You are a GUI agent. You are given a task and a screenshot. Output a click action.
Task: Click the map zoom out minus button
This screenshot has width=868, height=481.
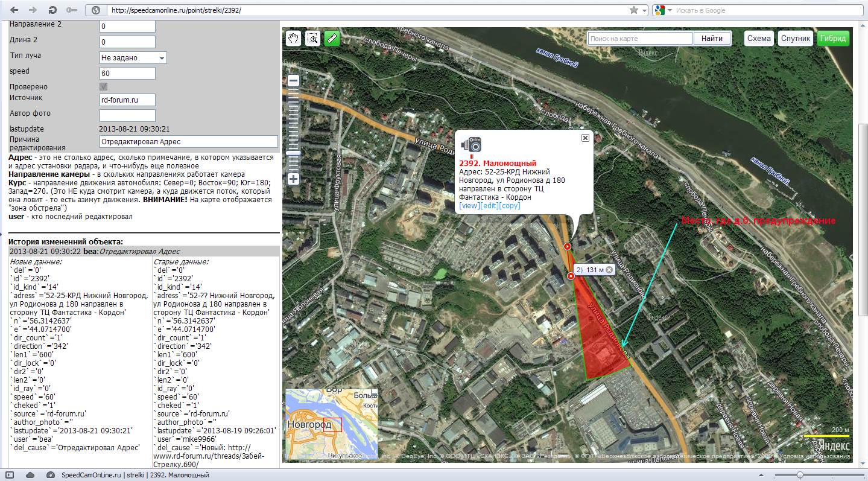pyautogui.click(x=293, y=80)
